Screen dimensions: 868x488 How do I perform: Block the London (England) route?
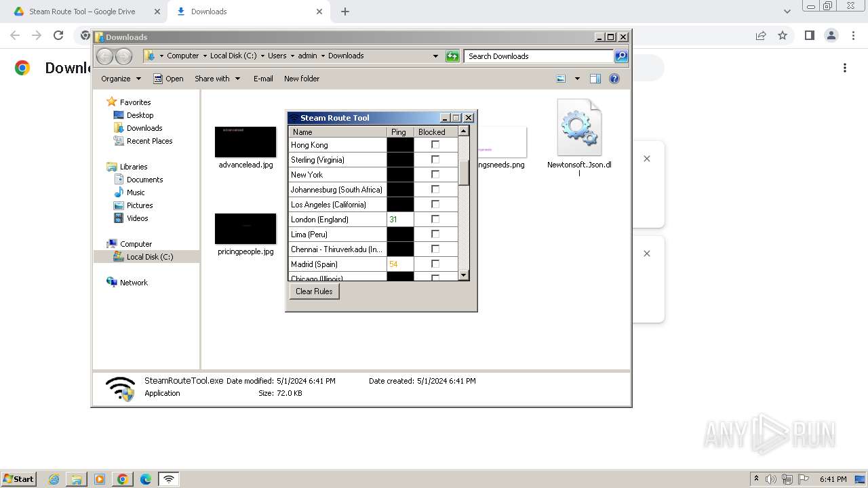click(435, 219)
